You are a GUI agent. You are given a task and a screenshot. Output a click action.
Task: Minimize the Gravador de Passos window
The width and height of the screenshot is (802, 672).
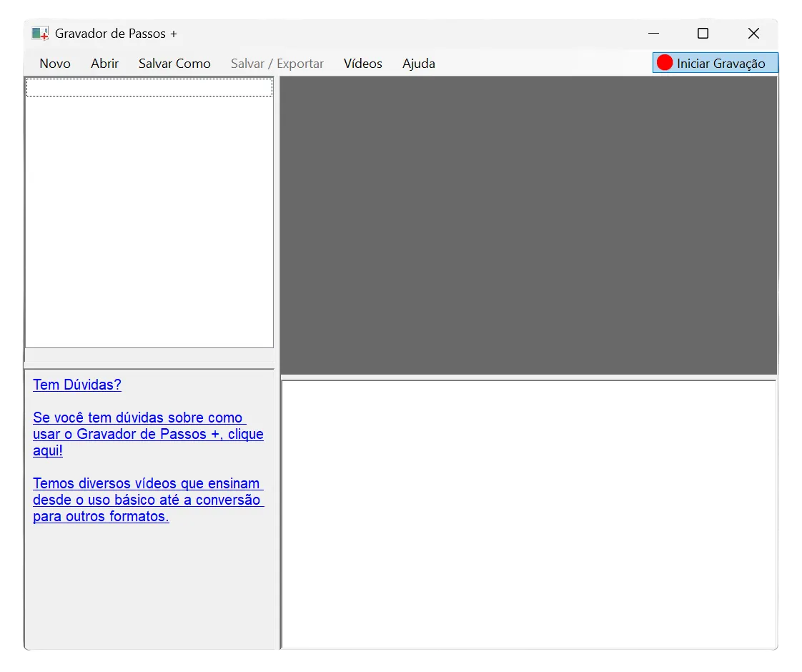coord(653,34)
